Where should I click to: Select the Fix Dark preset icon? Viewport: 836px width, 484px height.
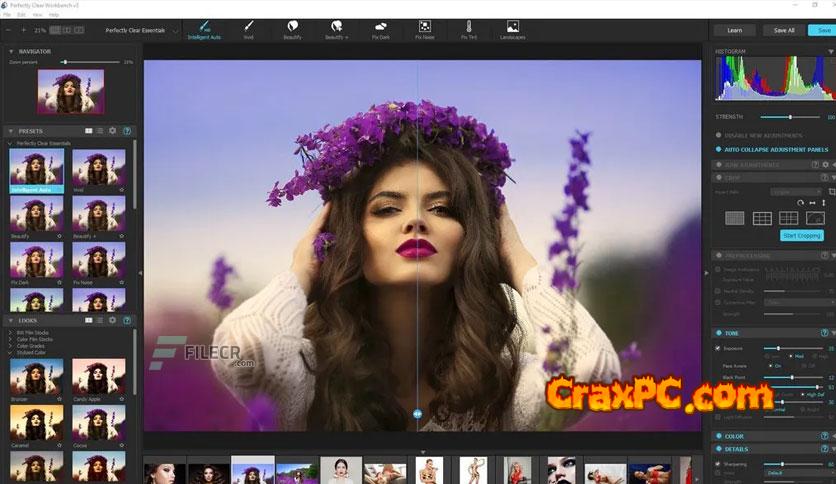click(x=380, y=28)
